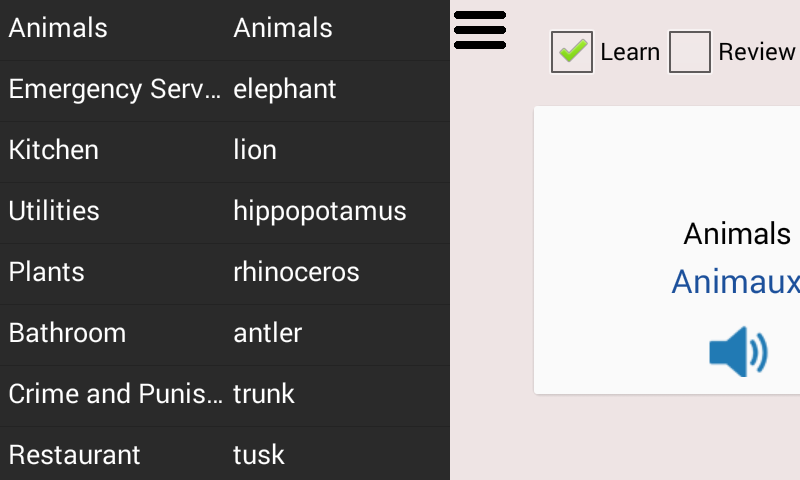Image resolution: width=800 pixels, height=480 pixels.
Task: Select the Restaurant category
Action: point(75,455)
